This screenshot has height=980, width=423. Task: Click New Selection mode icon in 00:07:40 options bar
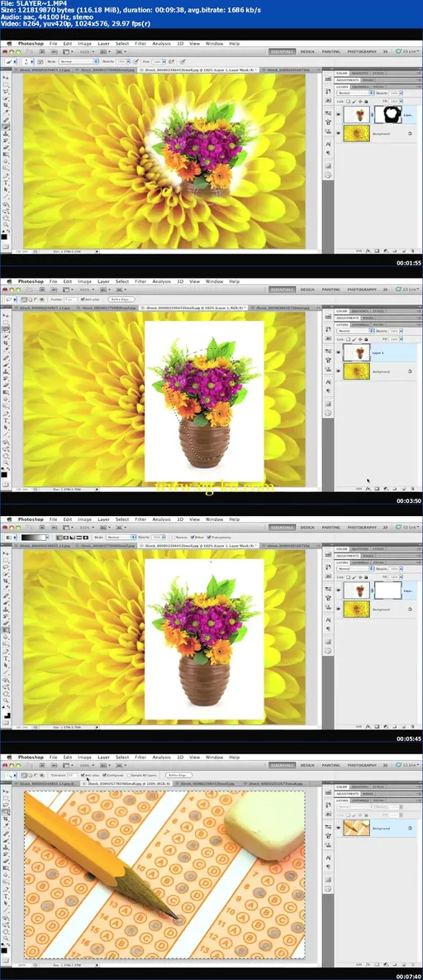[24, 774]
